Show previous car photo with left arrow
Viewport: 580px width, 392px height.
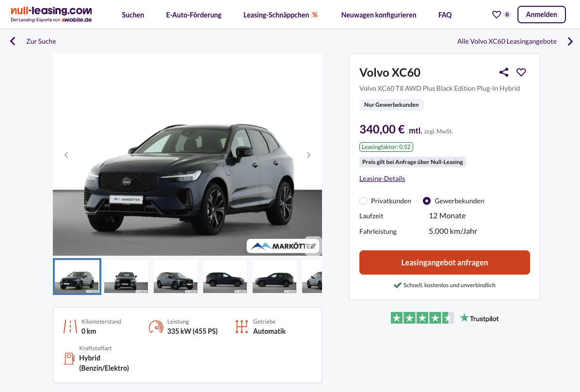point(66,155)
